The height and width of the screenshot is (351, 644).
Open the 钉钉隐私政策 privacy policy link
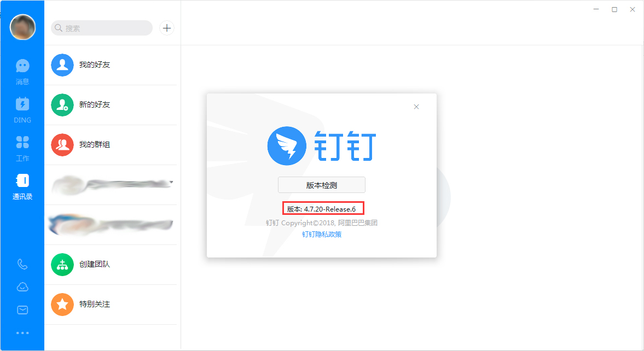tap(321, 234)
